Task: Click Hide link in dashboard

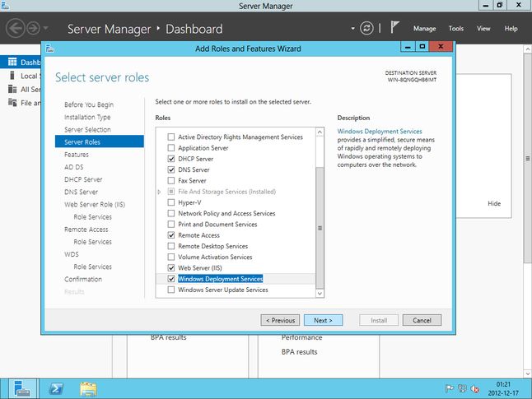Action: click(x=494, y=203)
